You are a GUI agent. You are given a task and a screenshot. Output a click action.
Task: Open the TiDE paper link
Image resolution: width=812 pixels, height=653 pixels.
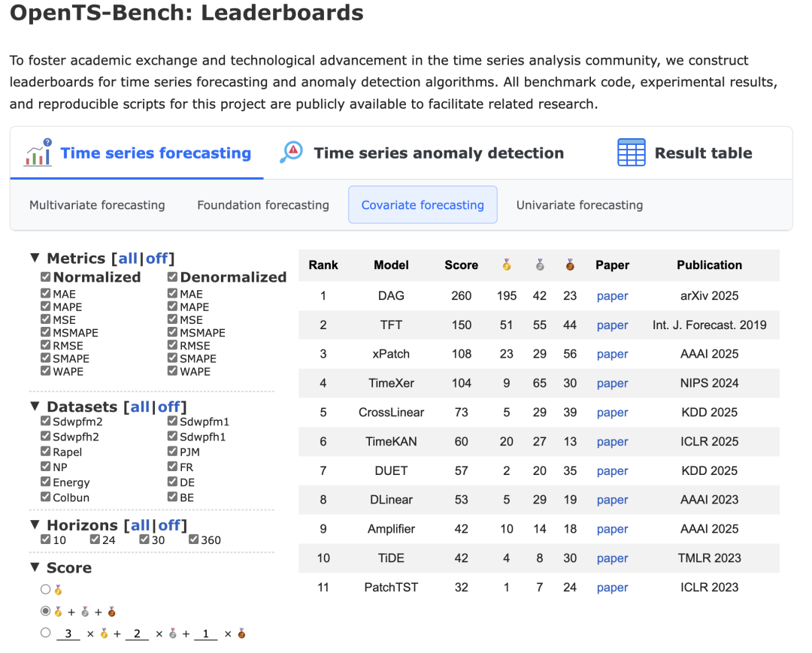point(612,558)
